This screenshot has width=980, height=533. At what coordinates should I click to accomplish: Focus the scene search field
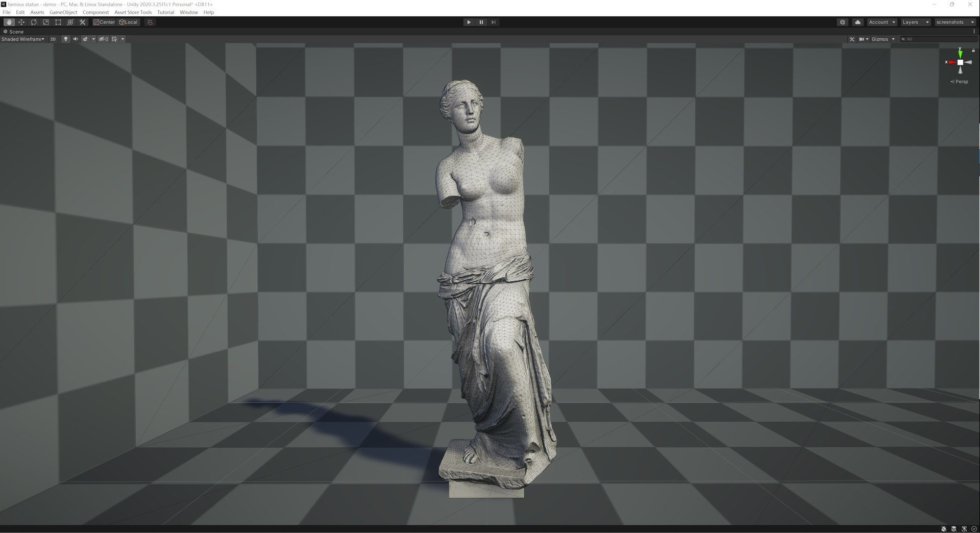[x=938, y=39]
